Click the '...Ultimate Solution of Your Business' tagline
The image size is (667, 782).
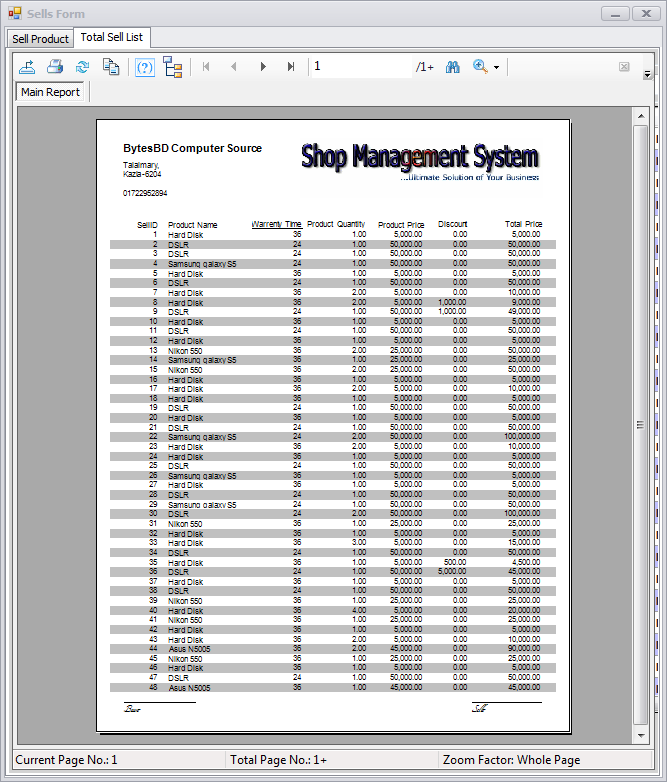469,178
